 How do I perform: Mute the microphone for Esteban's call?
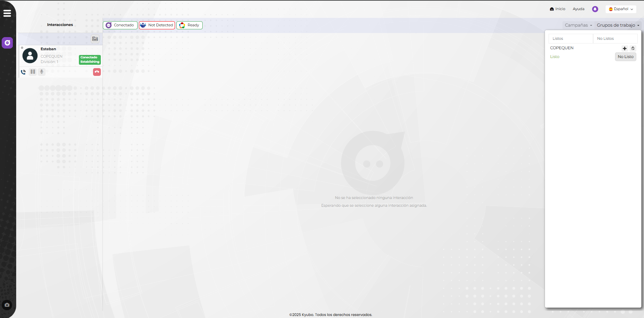41,72
